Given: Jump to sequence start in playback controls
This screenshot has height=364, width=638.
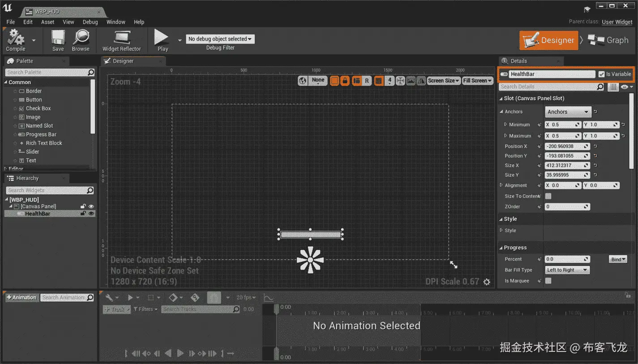Looking at the screenshot, I should 127,354.
